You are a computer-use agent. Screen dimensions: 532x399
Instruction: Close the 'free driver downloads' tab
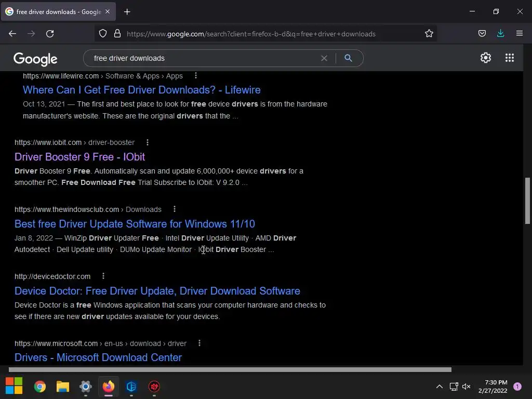click(108, 11)
